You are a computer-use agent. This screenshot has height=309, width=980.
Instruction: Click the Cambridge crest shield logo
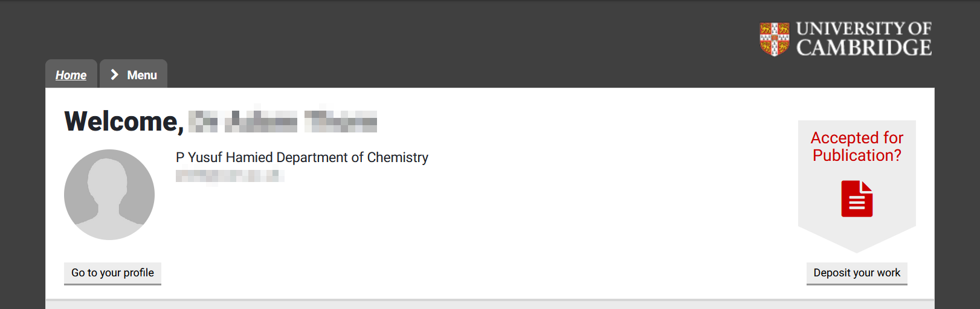(x=775, y=39)
